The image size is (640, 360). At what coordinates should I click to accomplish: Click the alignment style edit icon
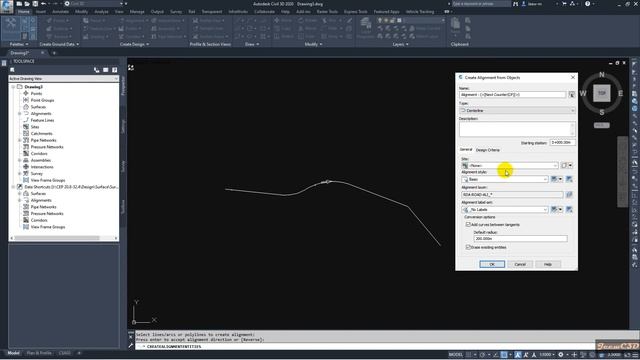[x=554, y=179]
